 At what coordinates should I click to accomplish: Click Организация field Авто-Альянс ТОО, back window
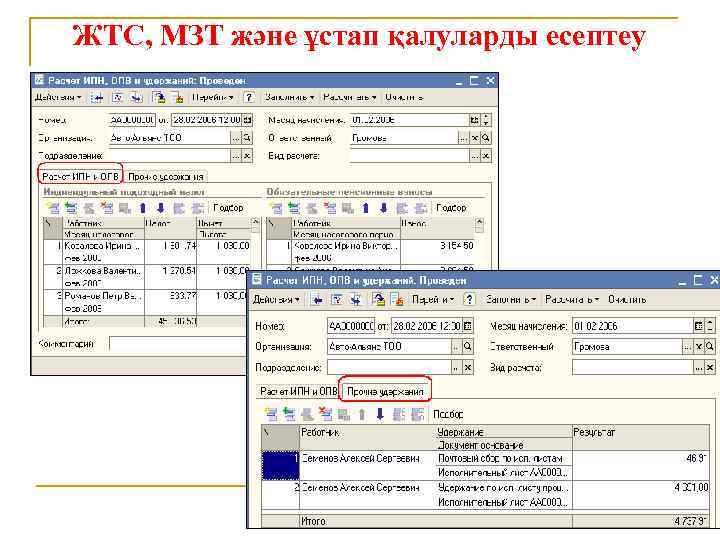click(x=169, y=138)
